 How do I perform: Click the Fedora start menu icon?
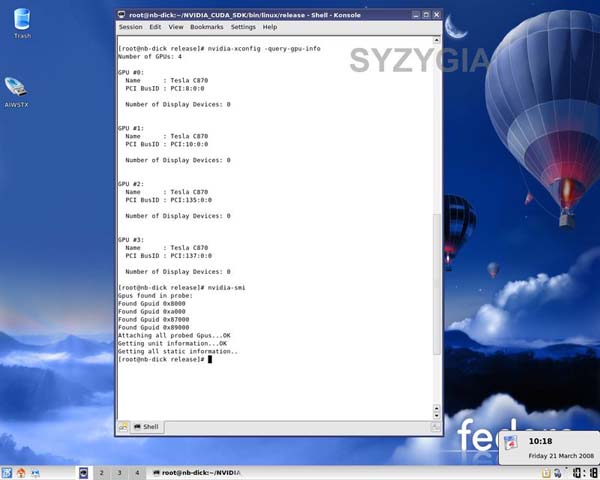(x=8, y=472)
